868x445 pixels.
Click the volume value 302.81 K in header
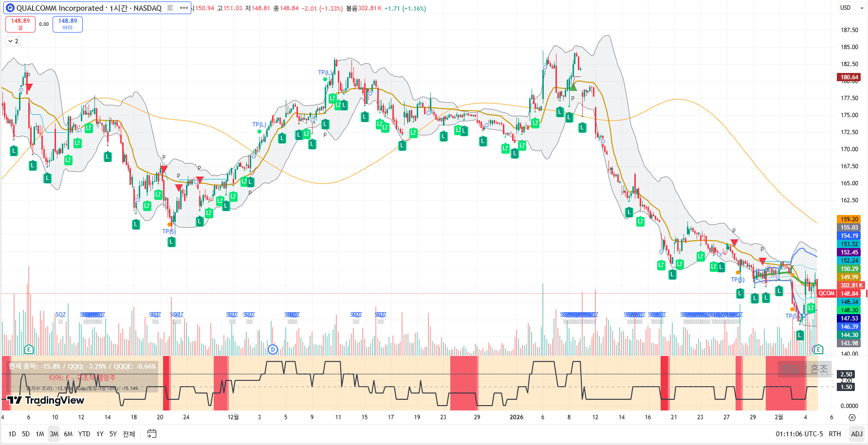tap(370, 8)
